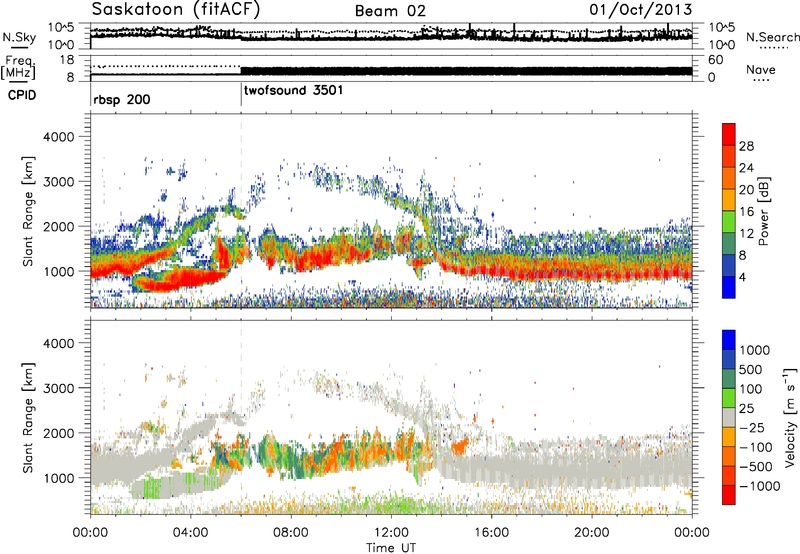Image resolution: width=800 pixels, height=554 pixels.
Task: Click the yellow-orange Power colorbar segment near 16-20
Action: tap(729, 200)
